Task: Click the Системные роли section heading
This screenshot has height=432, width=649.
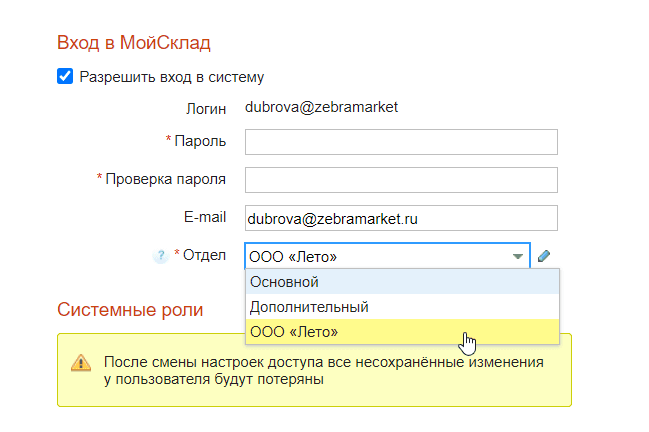Action: [x=130, y=310]
